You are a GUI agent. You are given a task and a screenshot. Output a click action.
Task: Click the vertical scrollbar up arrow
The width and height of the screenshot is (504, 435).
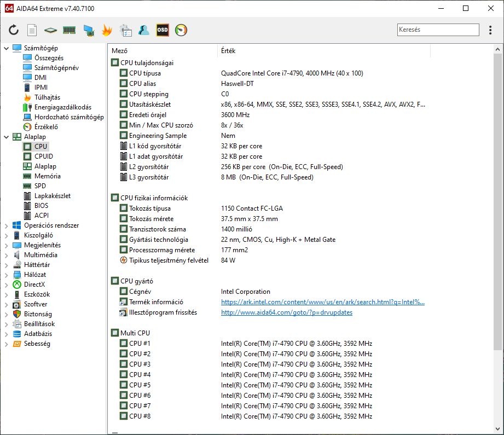click(x=497, y=49)
